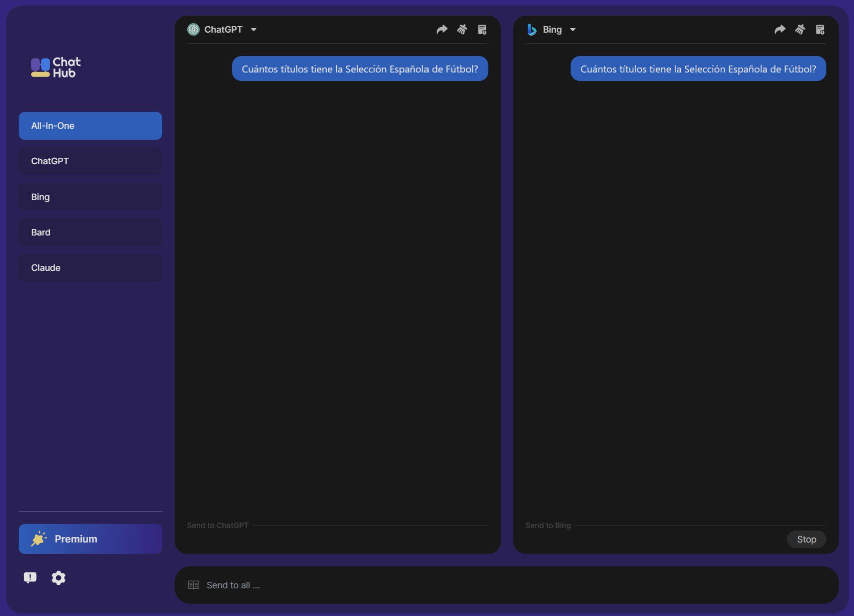Screen dimensions: 854x616
Task: Open Bing panel history icon
Action: pos(820,30)
